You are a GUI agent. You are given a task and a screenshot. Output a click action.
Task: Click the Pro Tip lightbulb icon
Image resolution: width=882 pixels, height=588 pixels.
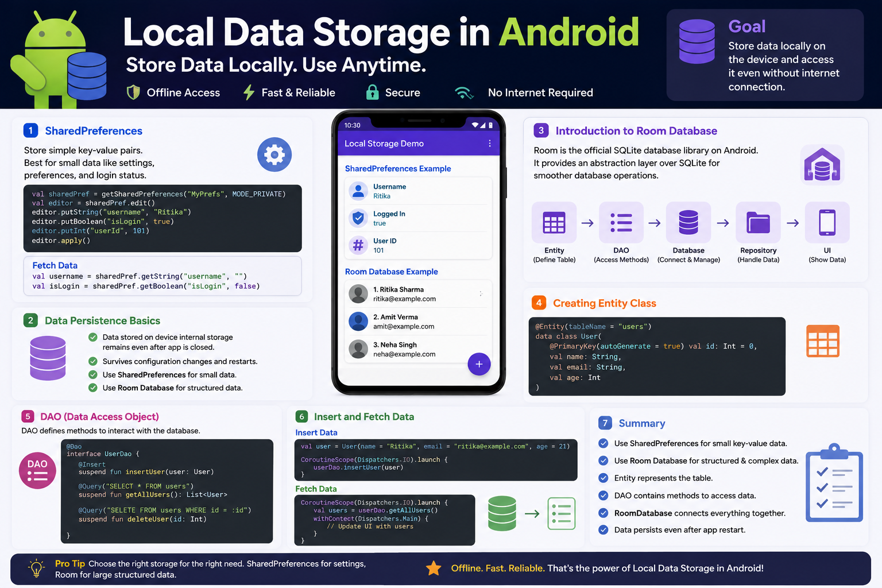point(37,568)
